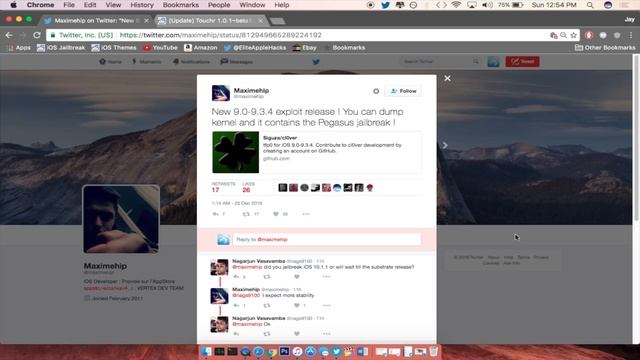The width and height of the screenshot is (640, 360).
Task: Go to next tweet with right arrow
Action: [x=445, y=145]
